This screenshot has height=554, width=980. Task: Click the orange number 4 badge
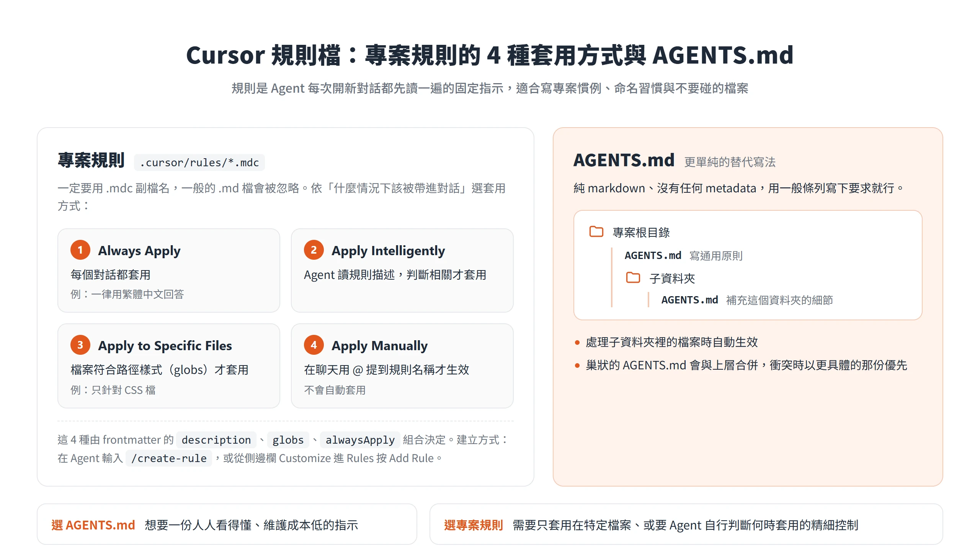click(x=314, y=345)
